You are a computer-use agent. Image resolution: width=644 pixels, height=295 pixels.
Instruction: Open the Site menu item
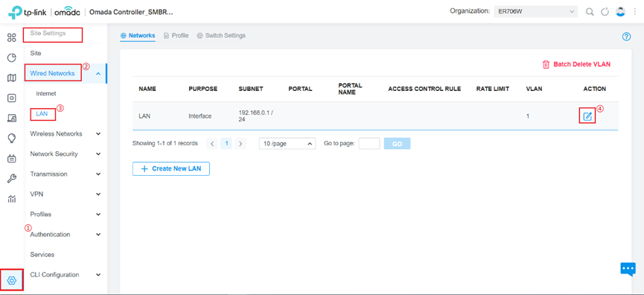[36, 54]
